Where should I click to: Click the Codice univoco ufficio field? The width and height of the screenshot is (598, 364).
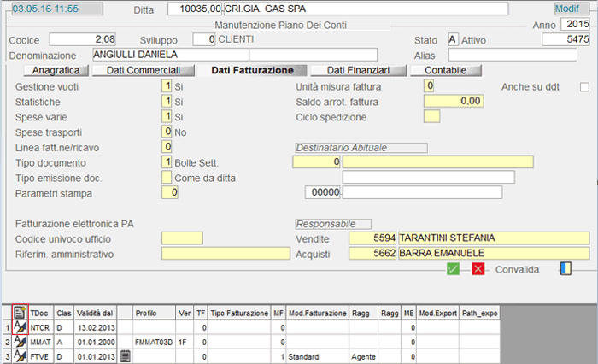(x=182, y=238)
